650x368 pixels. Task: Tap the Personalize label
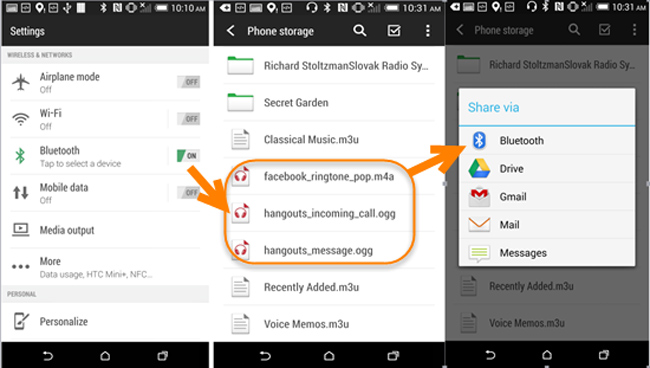click(x=64, y=322)
